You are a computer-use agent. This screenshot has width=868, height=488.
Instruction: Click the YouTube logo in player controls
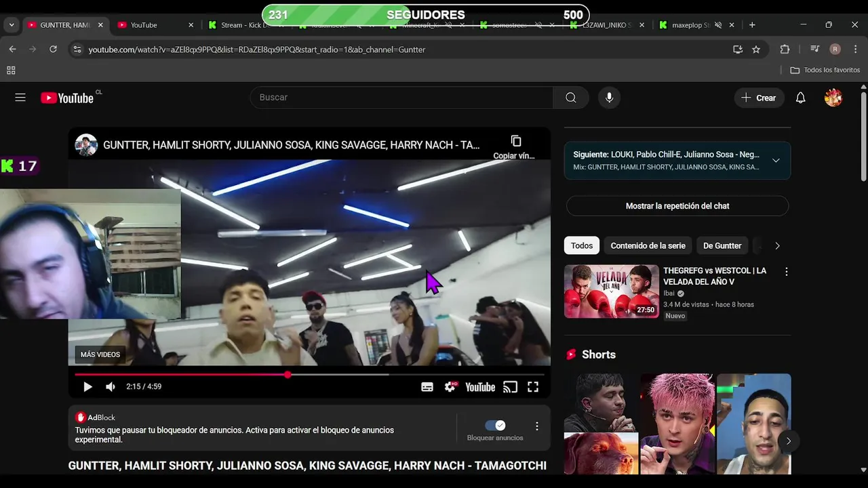coord(480,387)
